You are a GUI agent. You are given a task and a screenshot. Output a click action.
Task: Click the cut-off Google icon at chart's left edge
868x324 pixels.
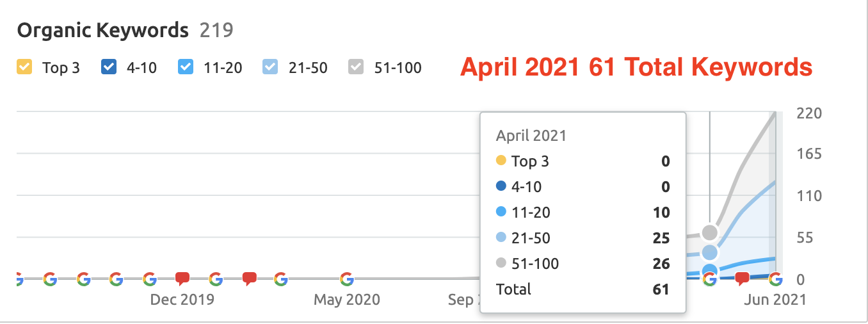pyautogui.click(x=19, y=279)
